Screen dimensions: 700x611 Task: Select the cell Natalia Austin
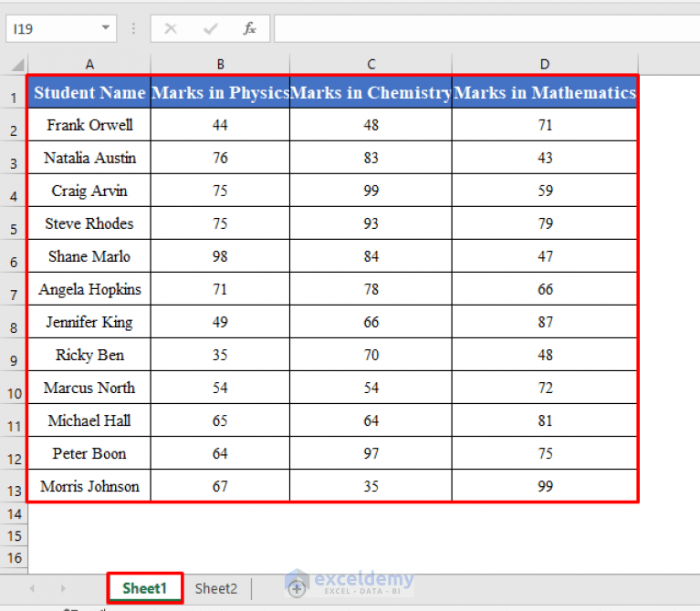pos(89,158)
